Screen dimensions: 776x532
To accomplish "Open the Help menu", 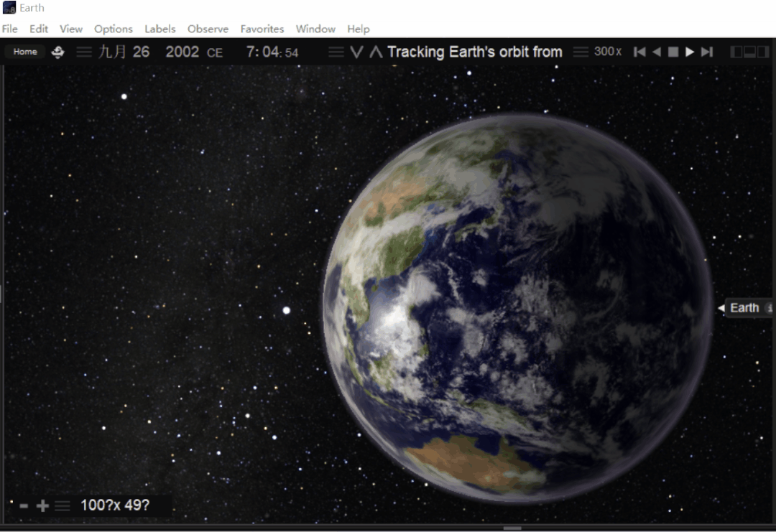I will [359, 29].
